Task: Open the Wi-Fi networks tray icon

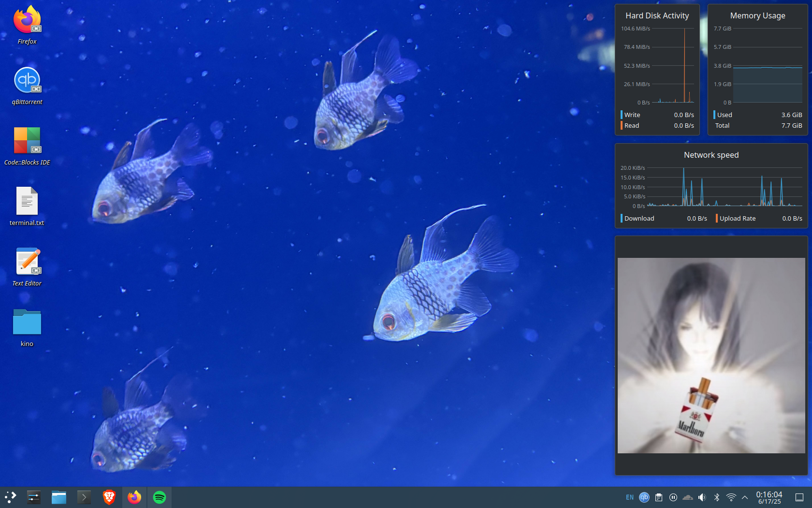Action: click(x=731, y=497)
